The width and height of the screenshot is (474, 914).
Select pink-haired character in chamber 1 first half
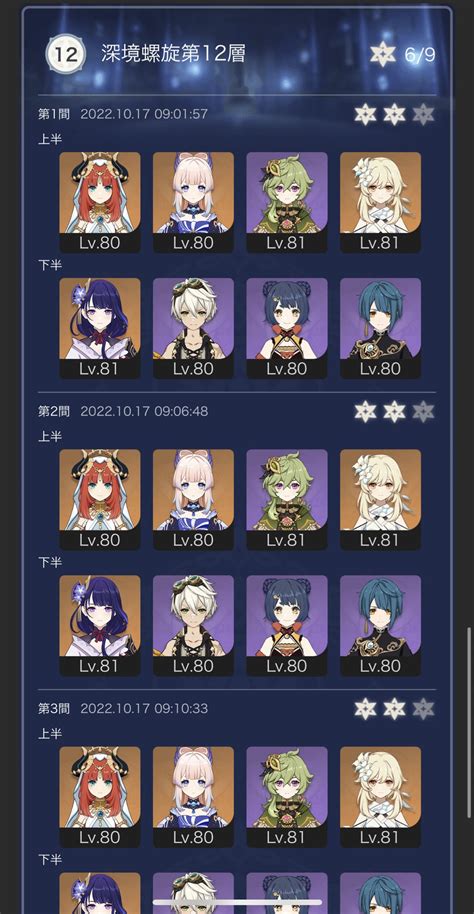[194, 202]
